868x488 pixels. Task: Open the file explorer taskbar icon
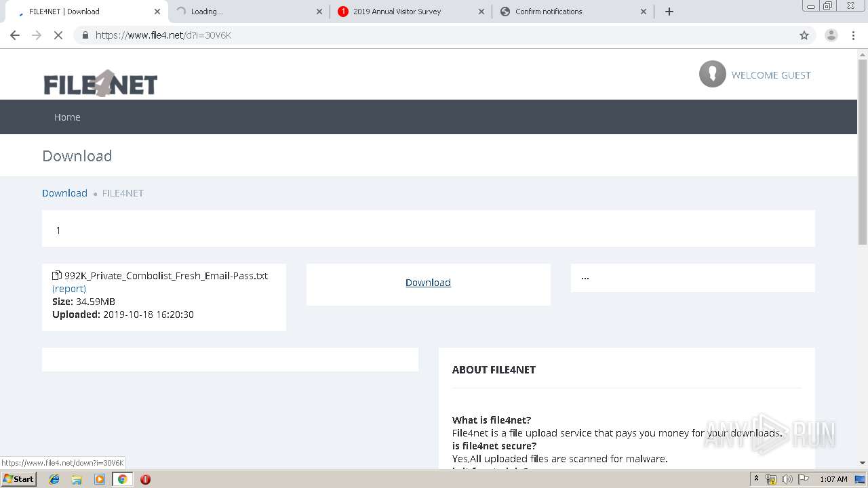pos(77,479)
